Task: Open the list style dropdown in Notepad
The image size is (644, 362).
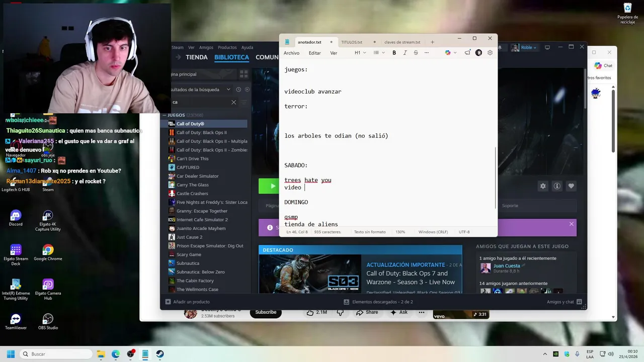Action: [379, 53]
